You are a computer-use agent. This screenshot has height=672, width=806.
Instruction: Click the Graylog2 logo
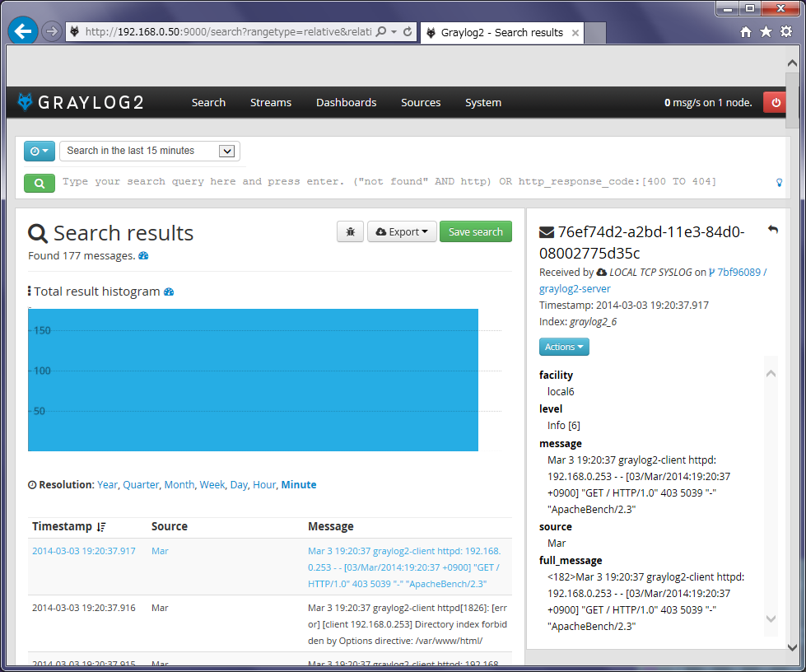(x=80, y=102)
